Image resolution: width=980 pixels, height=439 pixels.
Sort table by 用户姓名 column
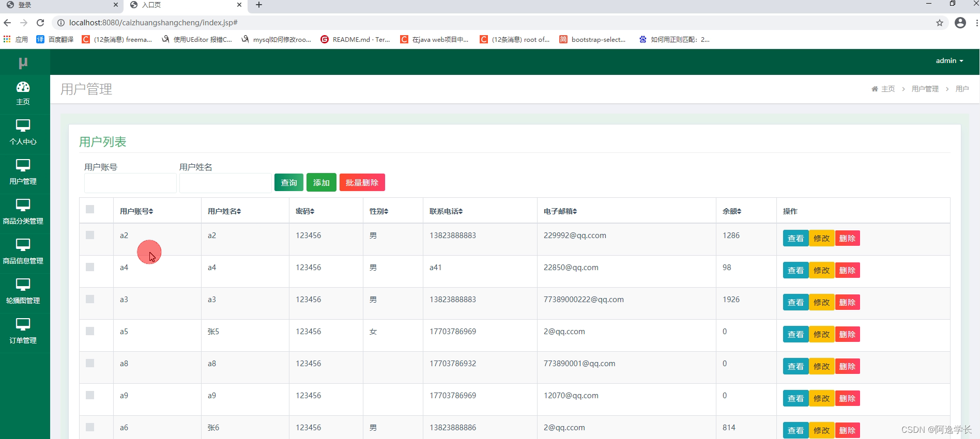[224, 211]
